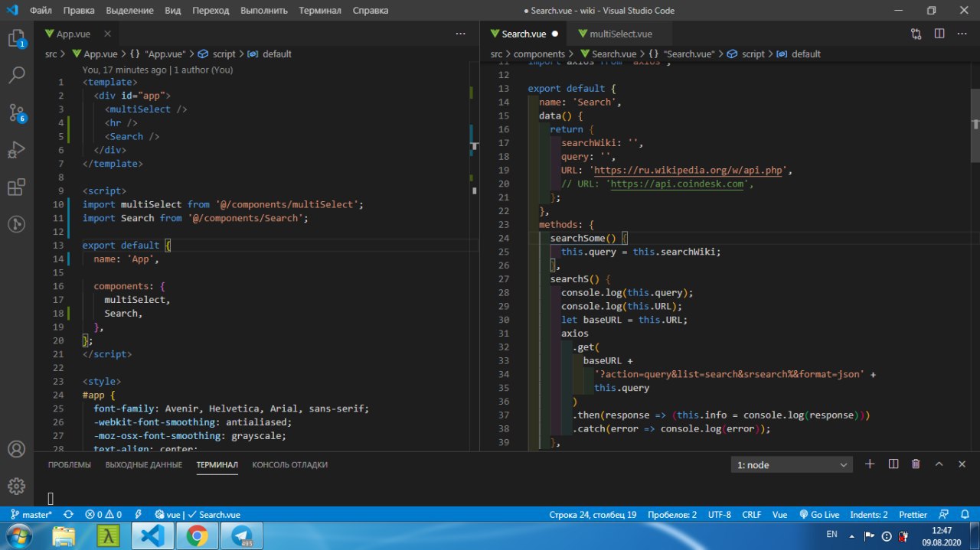Open the notifications bell
This screenshot has height=550, width=980.
coord(964,515)
